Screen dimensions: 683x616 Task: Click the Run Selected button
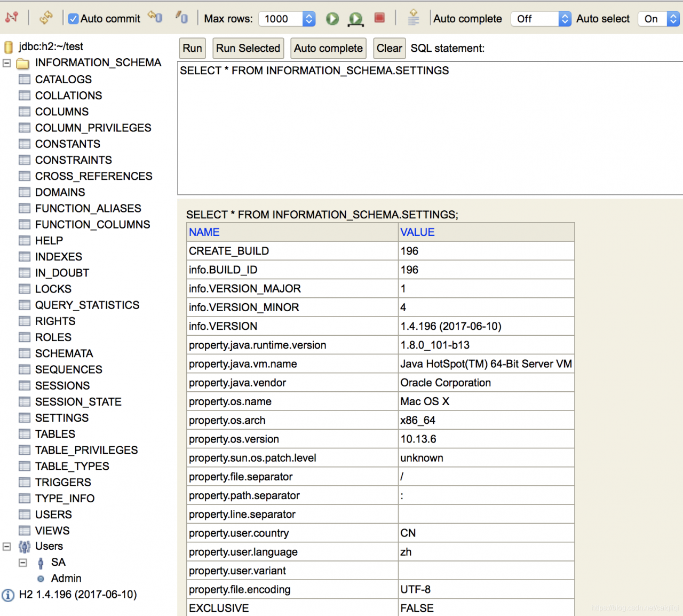click(248, 49)
